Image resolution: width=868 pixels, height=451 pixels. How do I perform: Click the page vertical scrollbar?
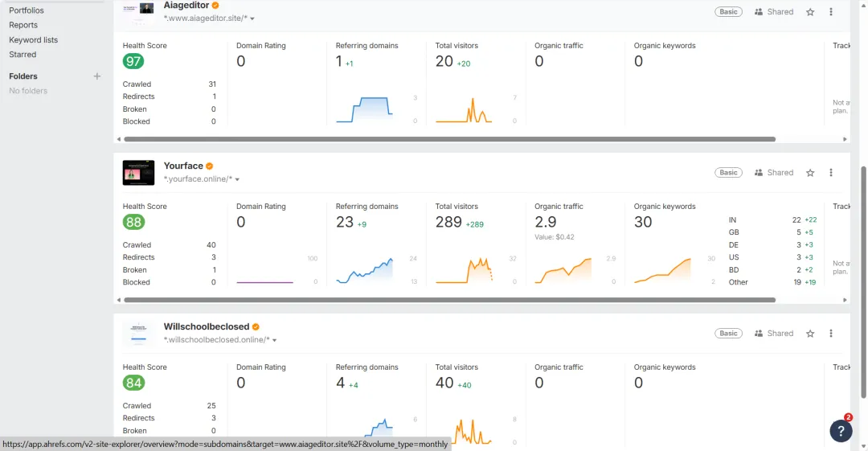click(863, 281)
